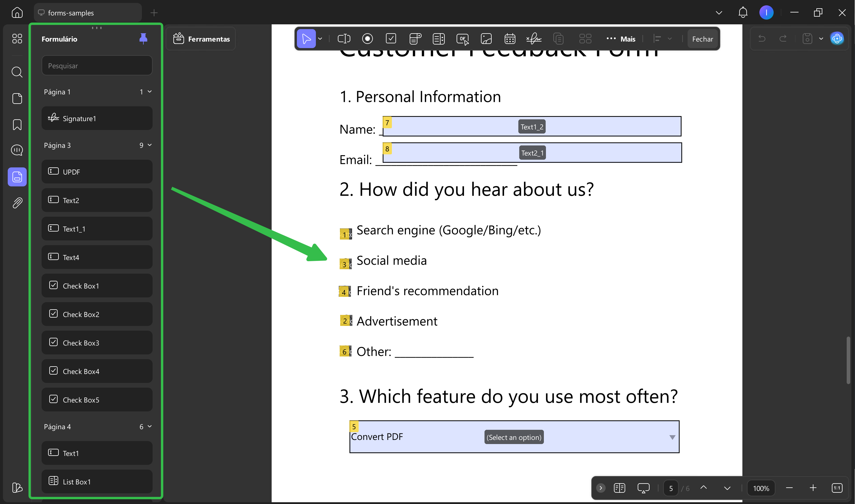This screenshot has width=855, height=504.
Task: Open the Ferramentas button
Action: (202, 39)
